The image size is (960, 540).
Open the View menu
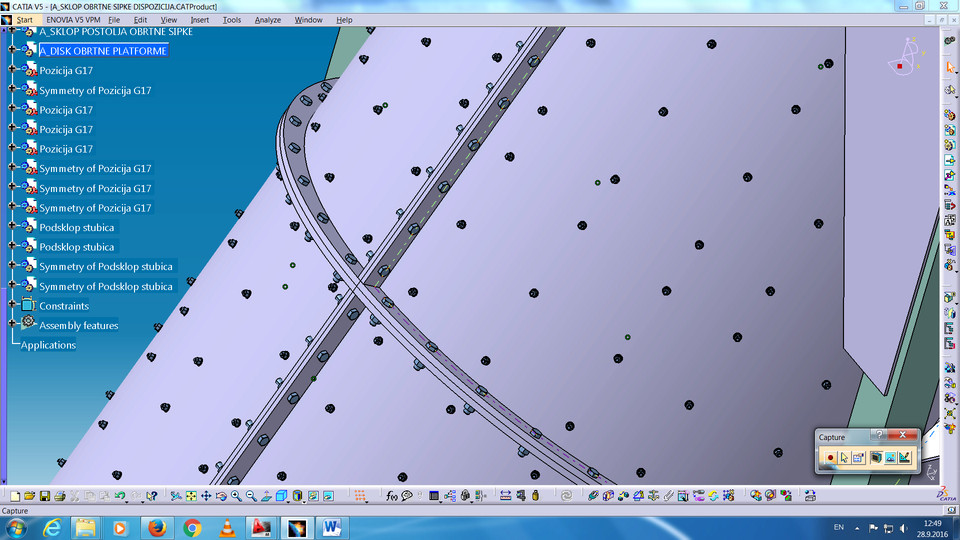tap(168, 20)
